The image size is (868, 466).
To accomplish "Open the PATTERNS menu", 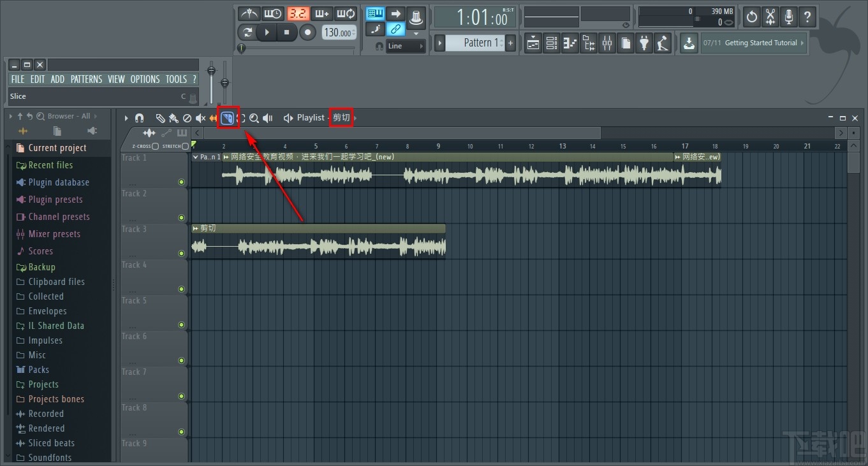I will 86,79.
